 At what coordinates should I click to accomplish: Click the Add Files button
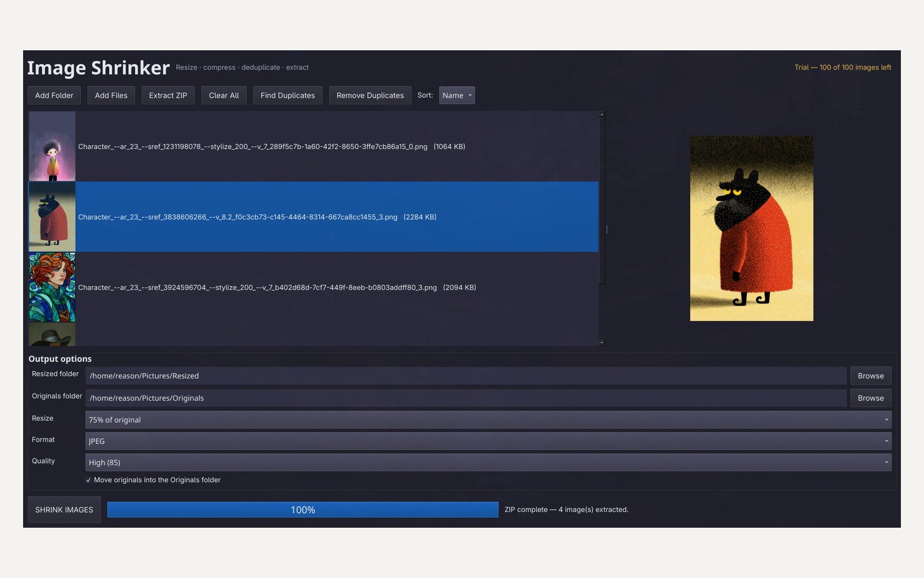[111, 95]
